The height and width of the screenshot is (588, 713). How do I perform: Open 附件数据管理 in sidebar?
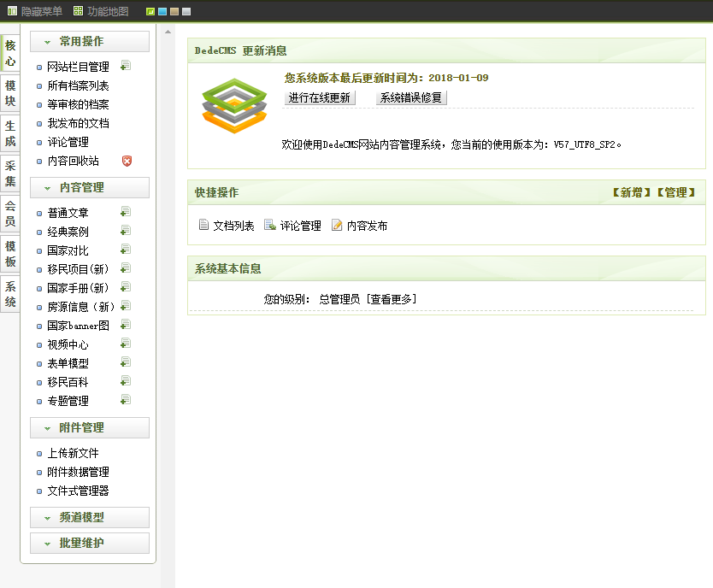pyautogui.click(x=78, y=472)
